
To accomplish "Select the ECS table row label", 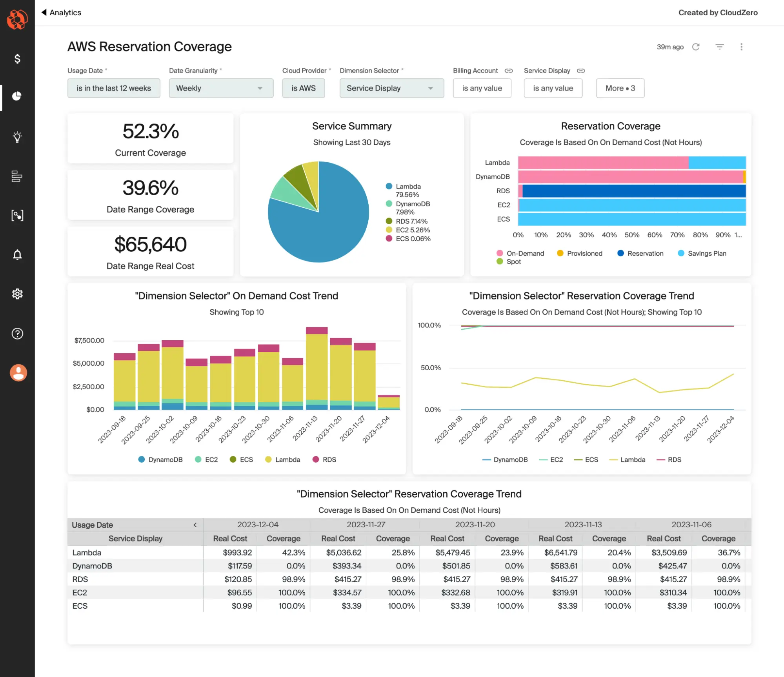I will tap(80, 606).
